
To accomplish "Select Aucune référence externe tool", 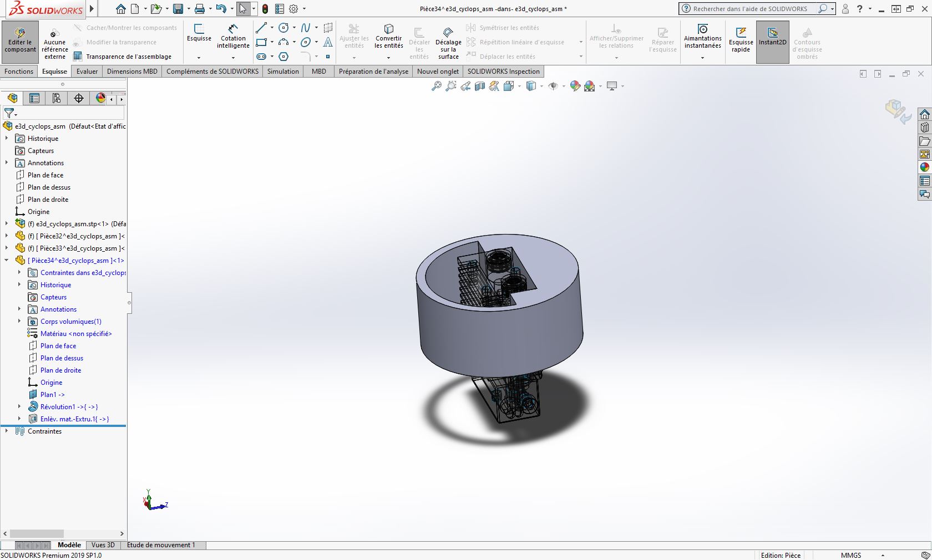I will (x=55, y=44).
